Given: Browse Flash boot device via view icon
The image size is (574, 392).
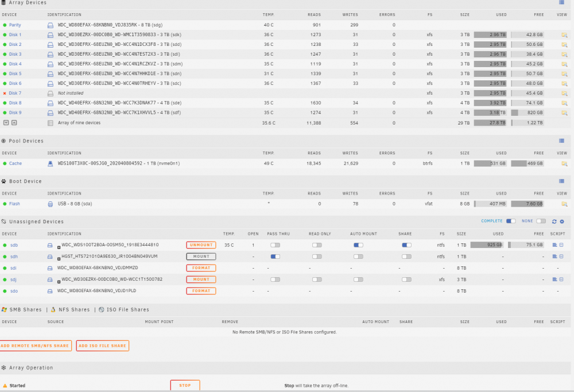Looking at the screenshot, I should pos(564,204).
